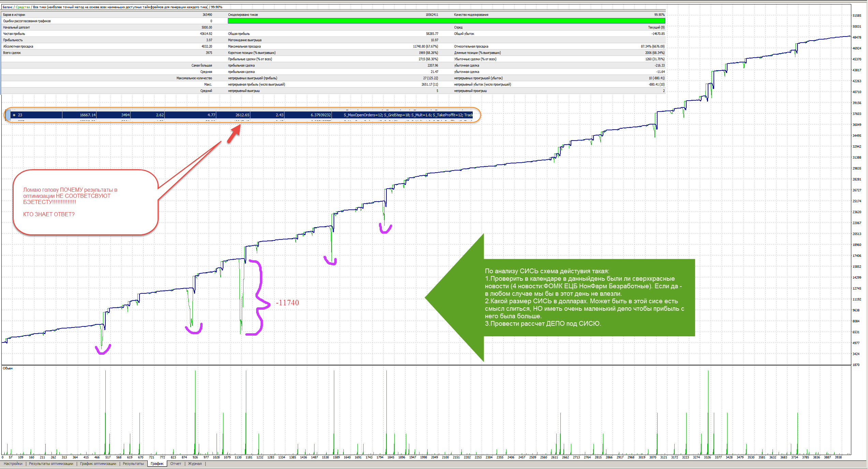This screenshot has width=868, height=469.
Task: Click the green Средства legend label
Action: (x=23, y=7)
